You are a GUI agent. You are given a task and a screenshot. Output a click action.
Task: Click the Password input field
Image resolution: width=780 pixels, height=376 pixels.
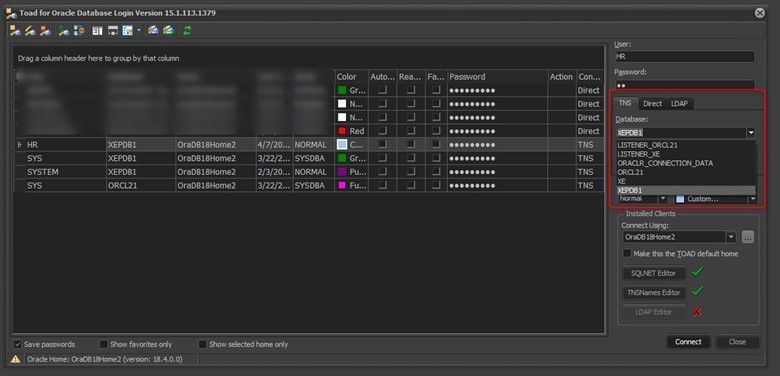(x=684, y=85)
